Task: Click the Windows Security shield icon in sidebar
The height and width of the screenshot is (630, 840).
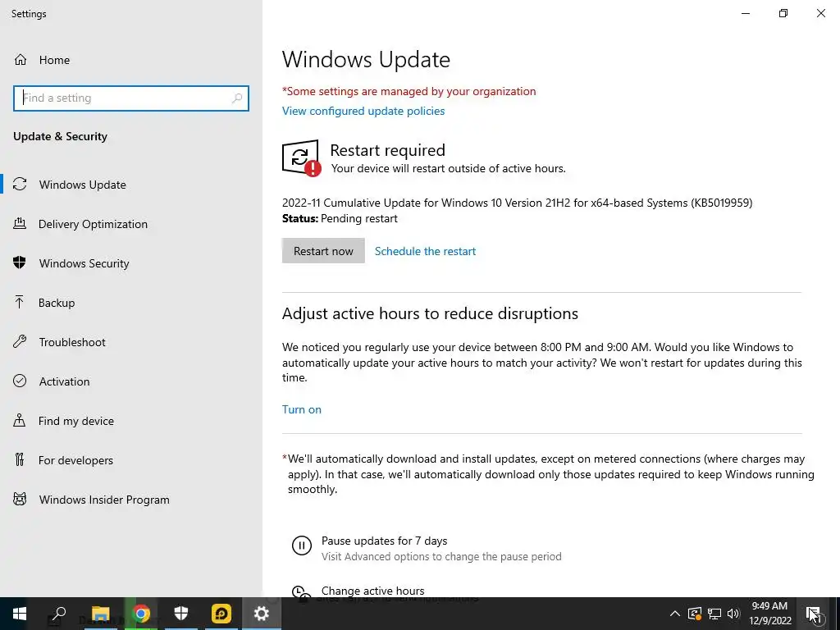Action: (x=20, y=263)
